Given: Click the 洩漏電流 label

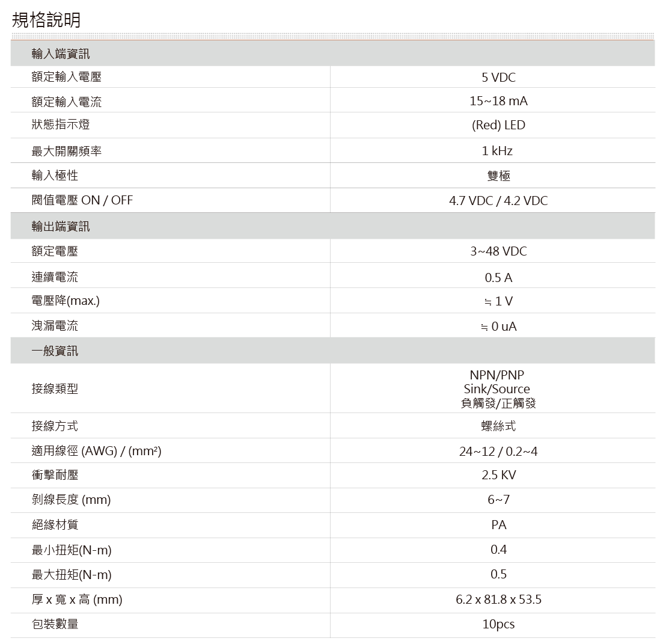Looking at the screenshot, I should (x=55, y=325).
